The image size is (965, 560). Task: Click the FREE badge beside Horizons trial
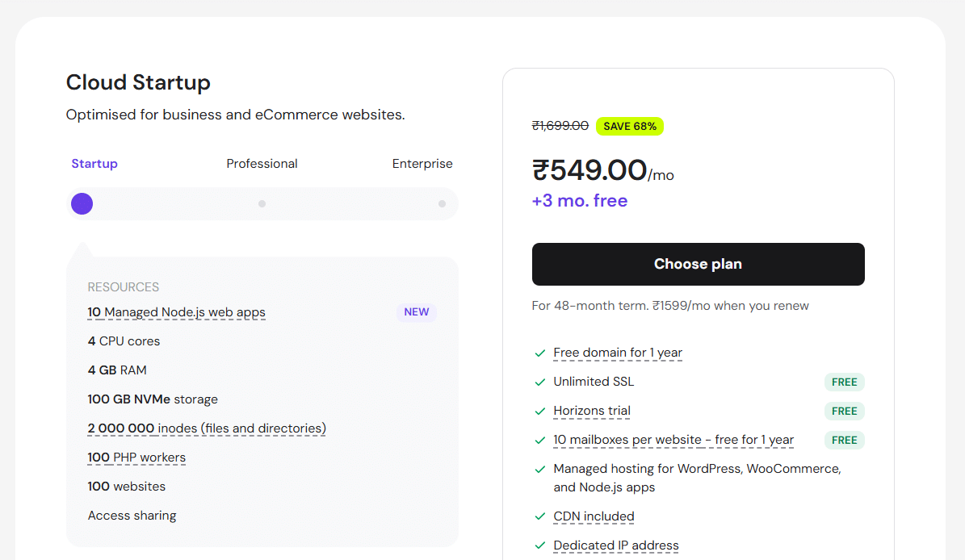(x=844, y=411)
